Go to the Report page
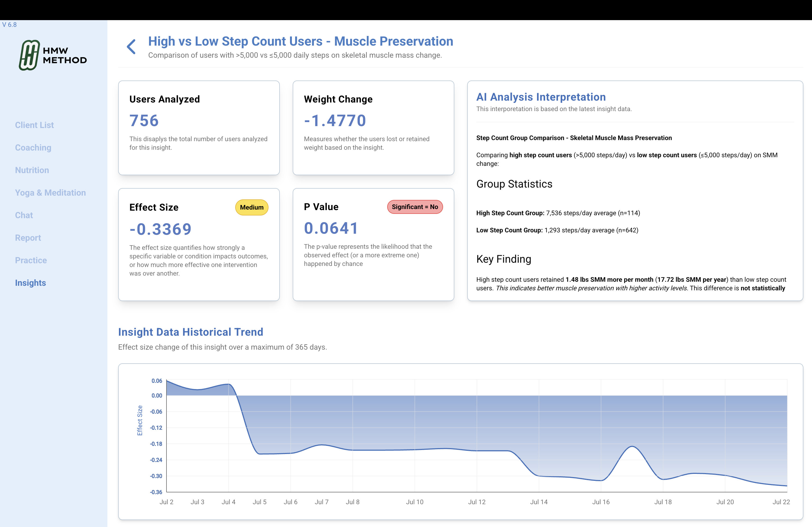 coord(28,237)
